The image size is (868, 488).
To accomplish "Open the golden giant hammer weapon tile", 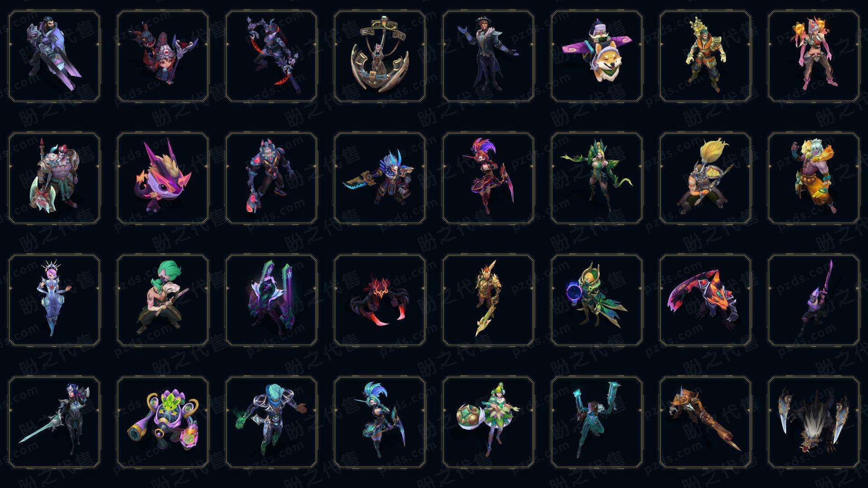I will pyautogui.click(x=705, y=422).
